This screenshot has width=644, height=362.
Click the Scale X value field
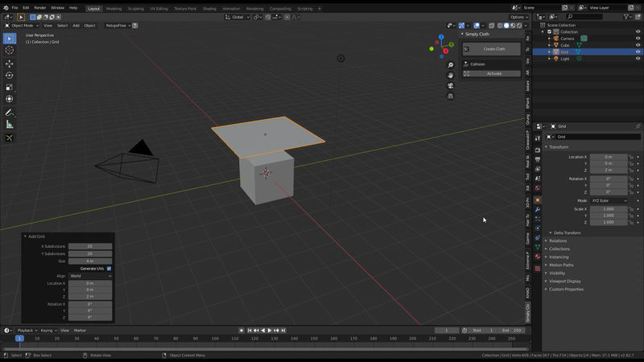coord(609,209)
